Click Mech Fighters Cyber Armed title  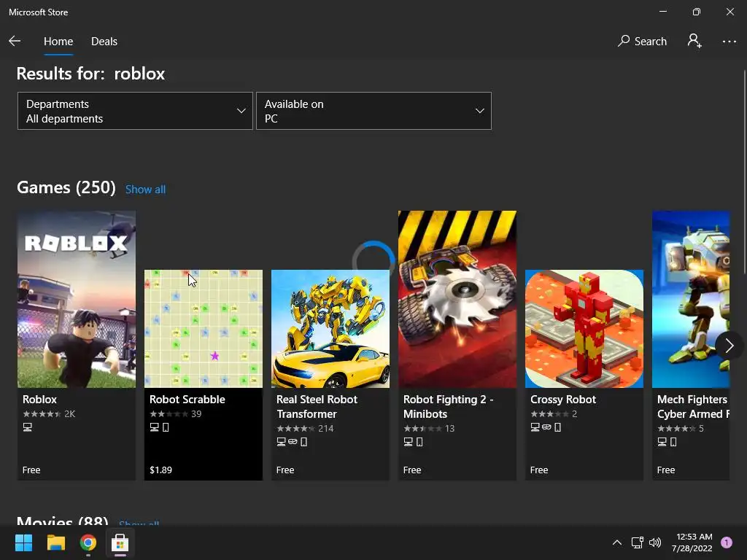pos(693,407)
